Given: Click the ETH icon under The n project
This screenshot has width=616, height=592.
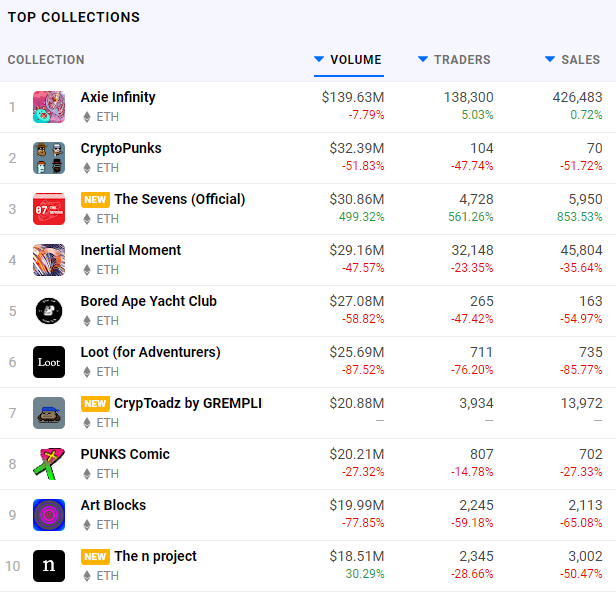Looking at the screenshot, I should click(87, 576).
